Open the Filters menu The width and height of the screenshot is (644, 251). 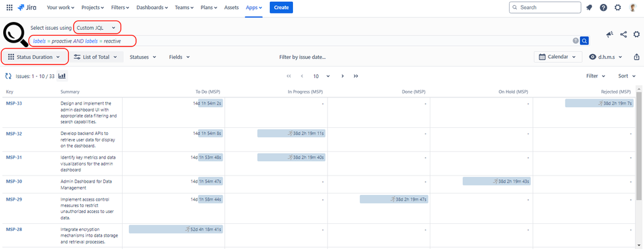click(x=120, y=7)
